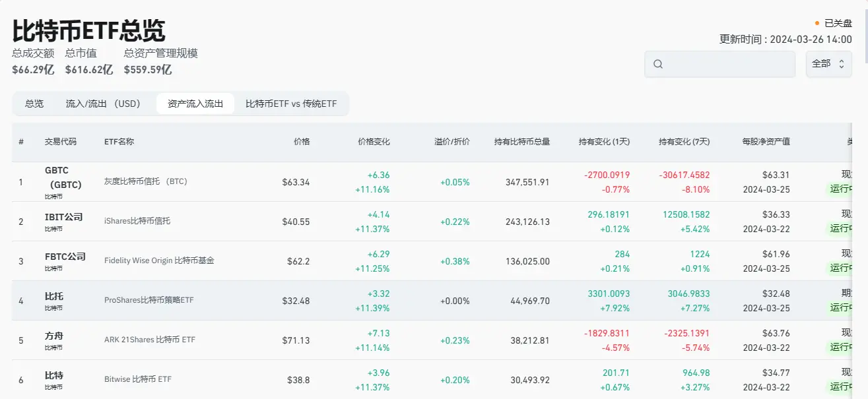Click the 比特币ETF总览 page title

pyautogui.click(x=88, y=30)
